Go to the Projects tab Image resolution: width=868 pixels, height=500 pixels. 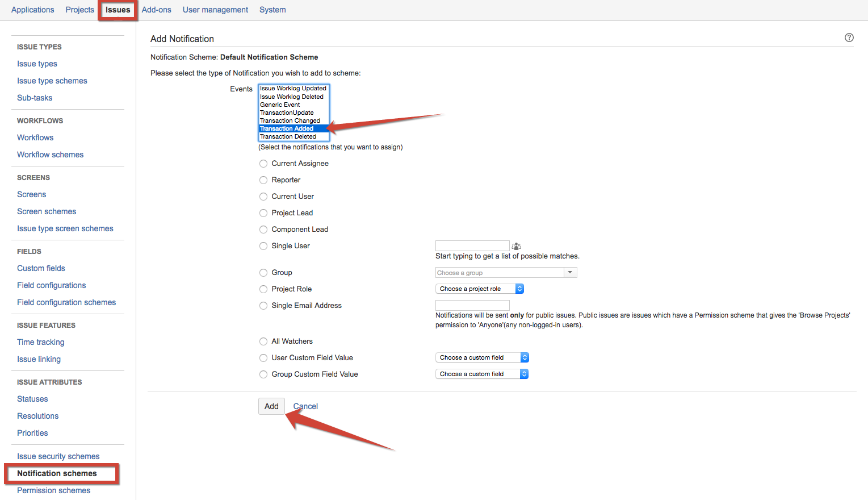pos(79,10)
